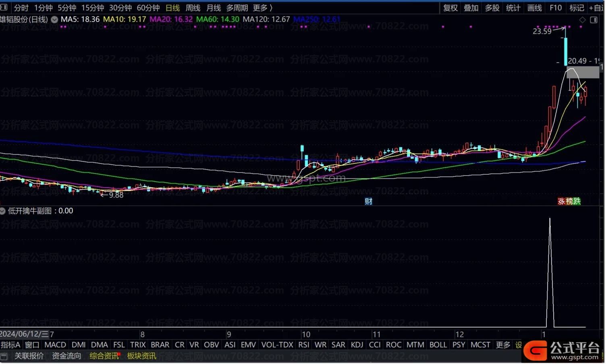Image resolution: width=606 pixels, height=364 pixels.
Task: Select the 1分钟 period
Action: (x=43, y=8)
